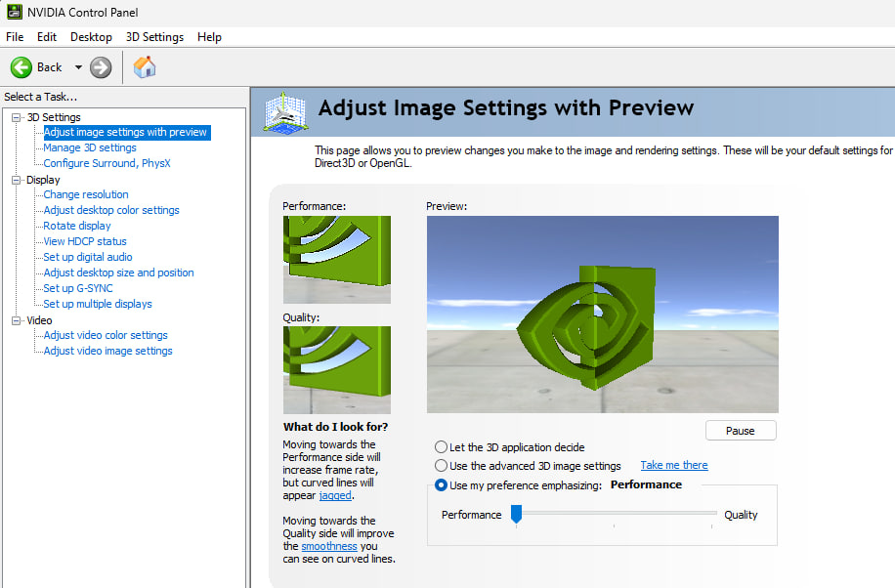895x588 pixels.
Task: Click the green Back arrow icon
Action: (x=21, y=67)
